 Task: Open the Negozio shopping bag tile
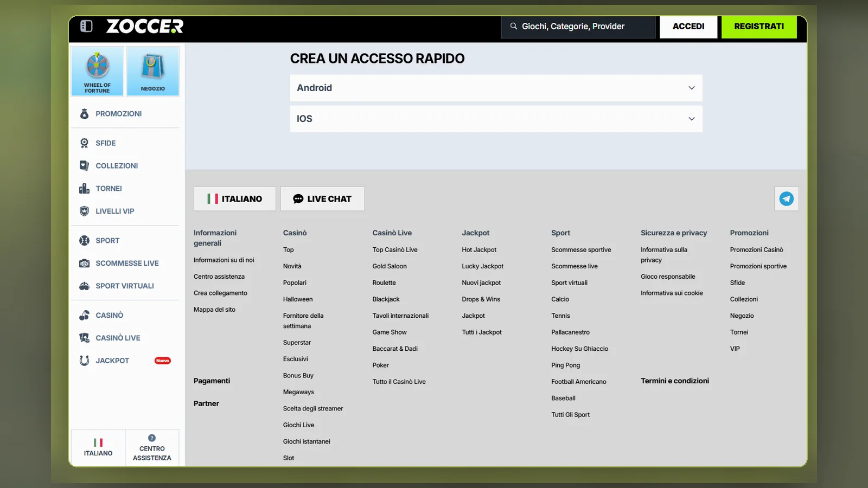[153, 71]
